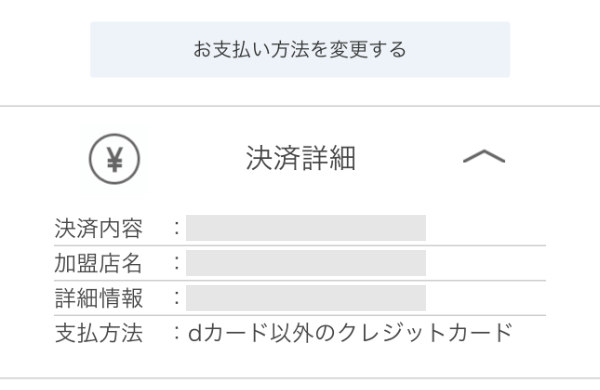This screenshot has width=600, height=390.
Task: Click the colon after 加盟店名
Action: click(x=176, y=263)
